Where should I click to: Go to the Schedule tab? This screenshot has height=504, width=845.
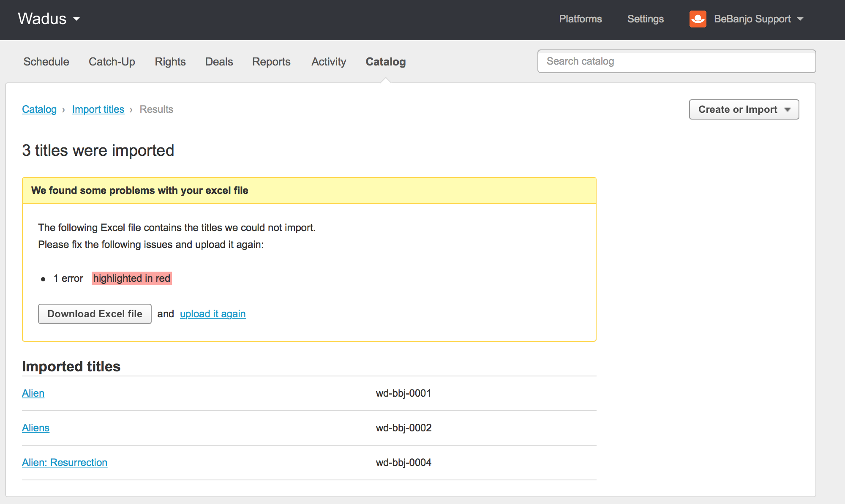pyautogui.click(x=46, y=62)
